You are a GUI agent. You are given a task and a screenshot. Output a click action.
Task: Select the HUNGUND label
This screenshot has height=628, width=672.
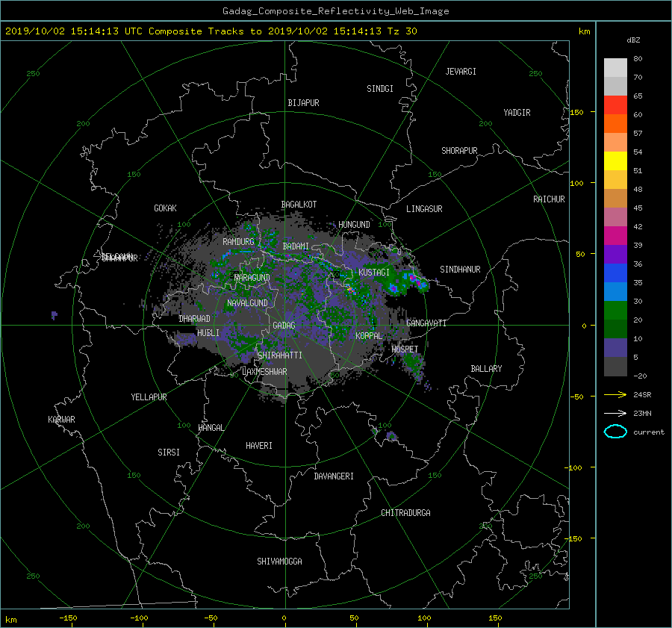(354, 224)
